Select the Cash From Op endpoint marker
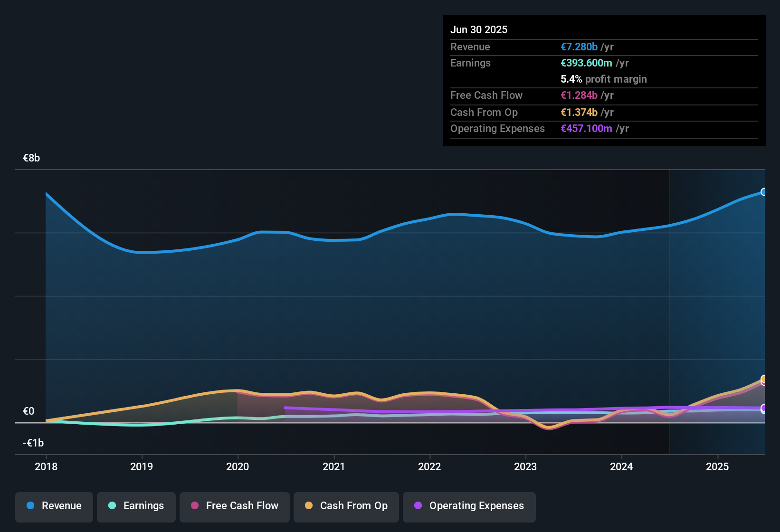The image size is (780, 532). (x=764, y=379)
